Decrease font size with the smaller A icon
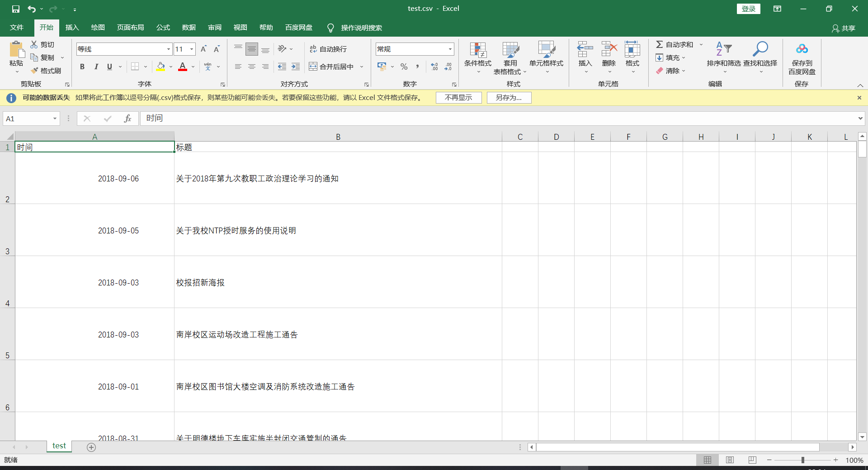The width and height of the screenshot is (868, 470). pyautogui.click(x=217, y=49)
